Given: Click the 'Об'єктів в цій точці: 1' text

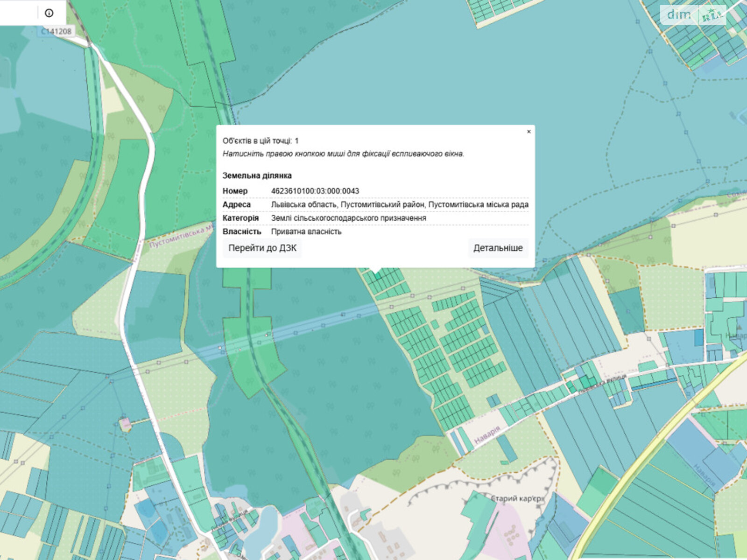Looking at the screenshot, I should pos(261,140).
